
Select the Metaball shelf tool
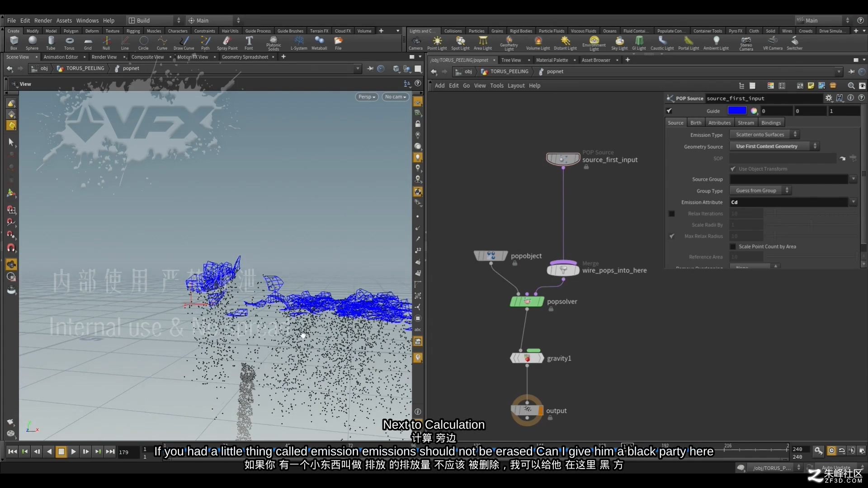(319, 43)
